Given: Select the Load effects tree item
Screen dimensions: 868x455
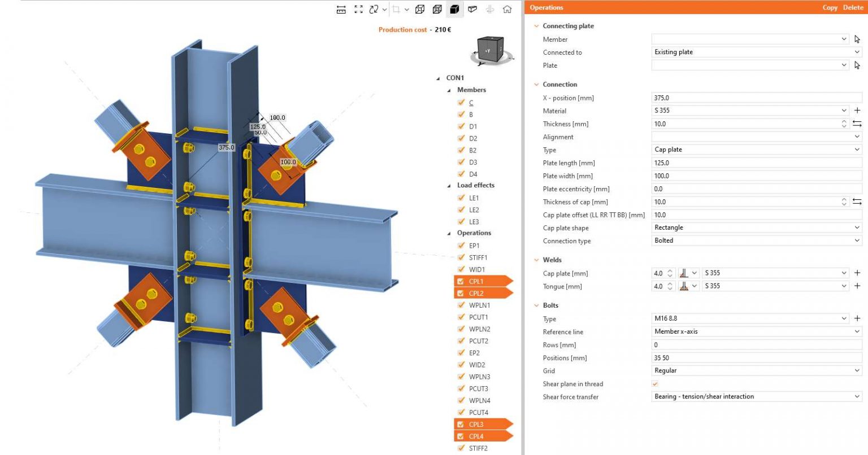Looking at the screenshot, I should click(476, 185).
